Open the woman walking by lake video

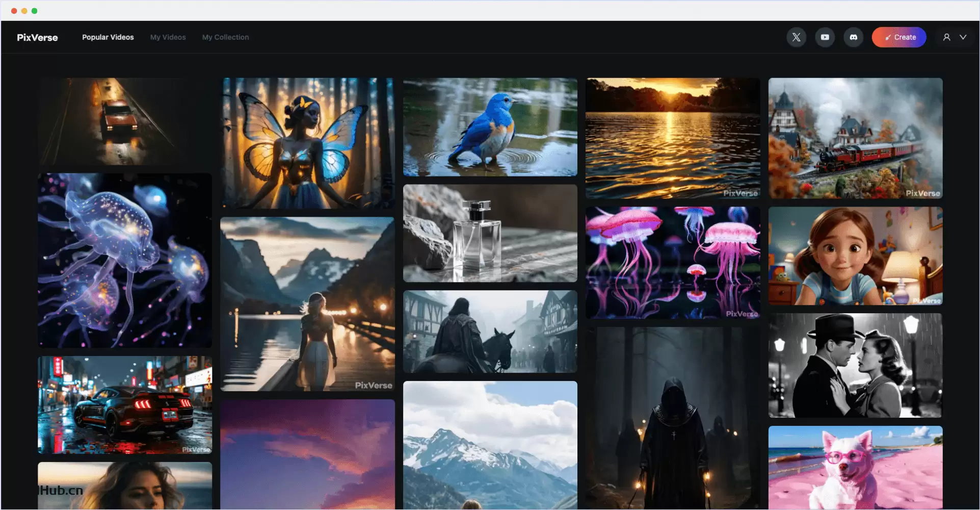307,304
